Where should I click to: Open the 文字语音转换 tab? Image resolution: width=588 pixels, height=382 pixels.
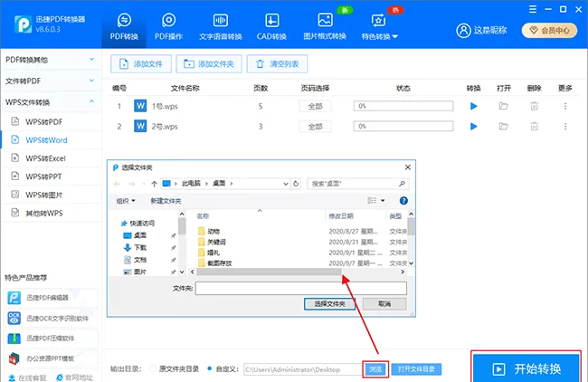(221, 27)
